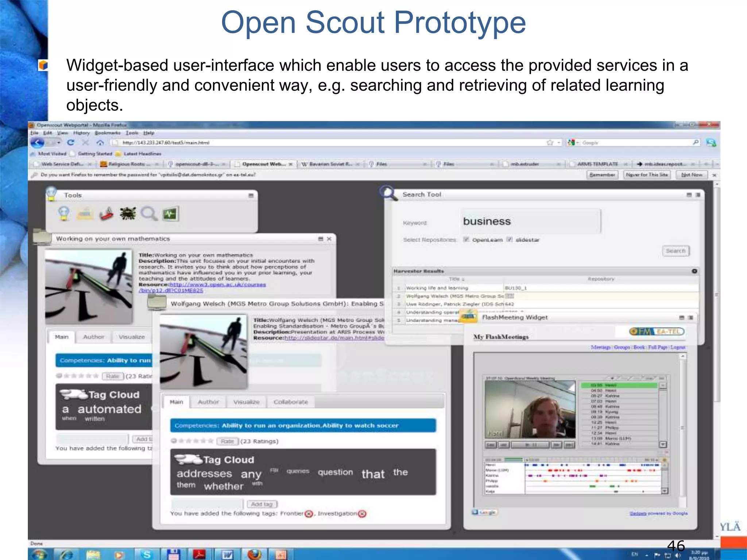
Task: Open Adobe Reader from the taskbar
Action: click(x=200, y=555)
